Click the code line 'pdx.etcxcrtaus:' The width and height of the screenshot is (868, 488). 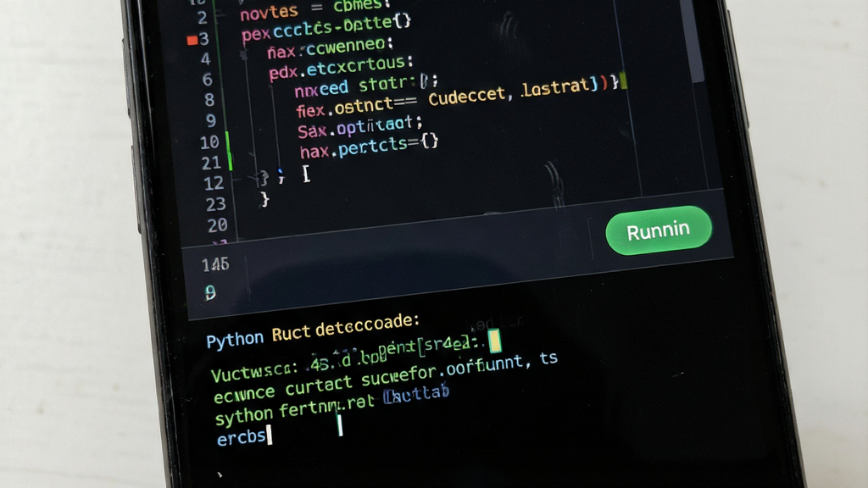coord(341,68)
